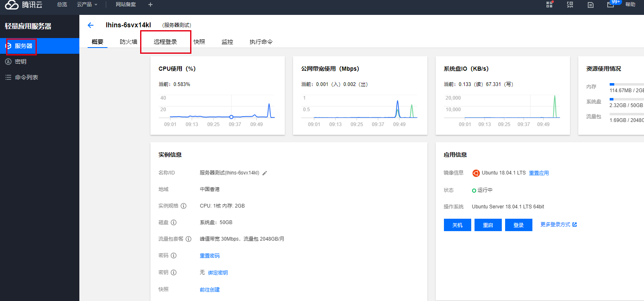Click the 登录 login button
Screen dimensions: 644x301
pos(518,225)
